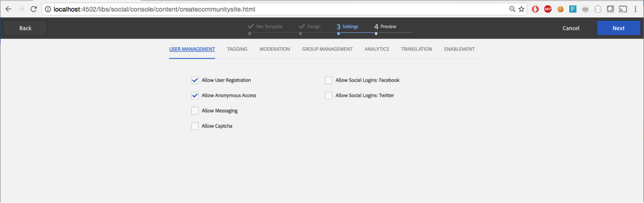This screenshot has width=644, height=203.
Task: Open the Chrome three-dot menu
Action: (x=636, y=9)
